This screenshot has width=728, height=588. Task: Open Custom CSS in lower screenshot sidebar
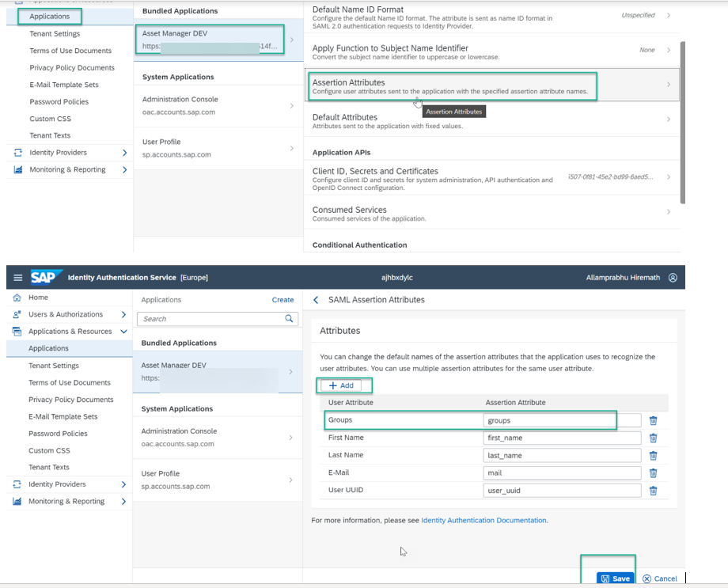click(x=49, y=450)
